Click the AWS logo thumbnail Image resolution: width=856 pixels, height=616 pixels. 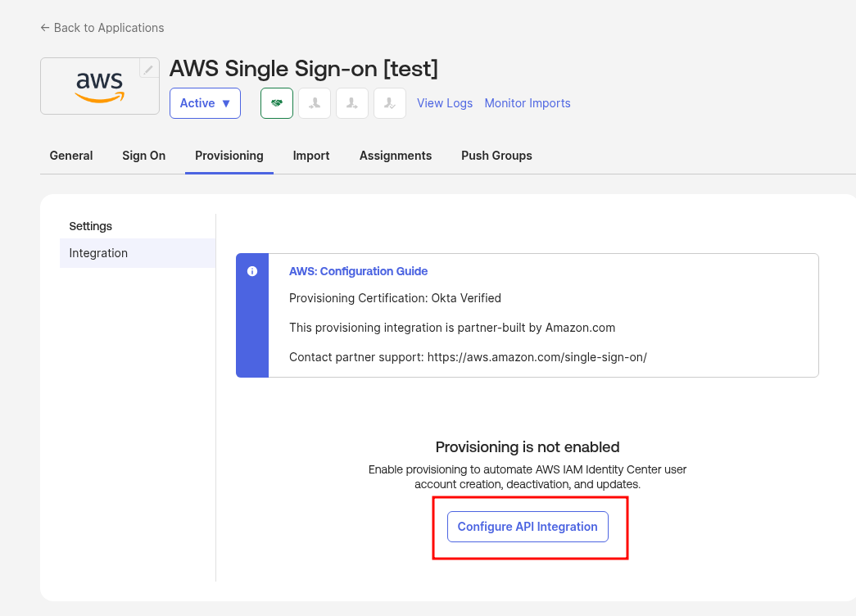(99, 86)
